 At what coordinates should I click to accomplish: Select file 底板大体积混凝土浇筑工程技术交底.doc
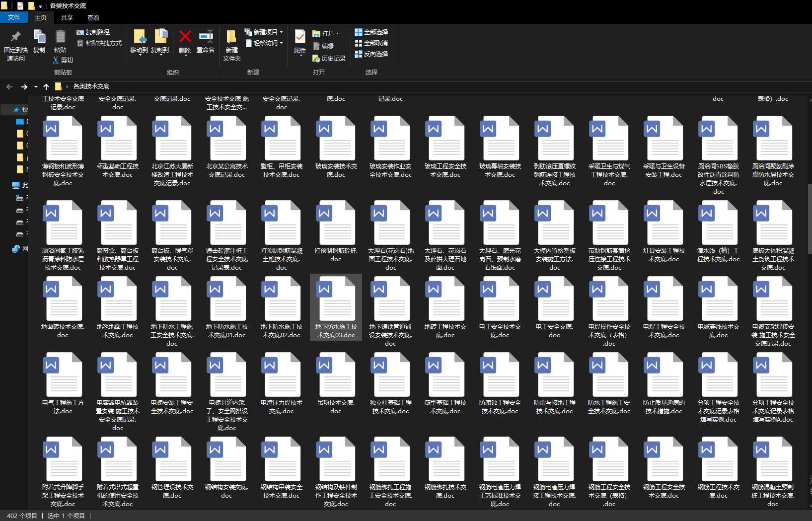pos(773,236)
